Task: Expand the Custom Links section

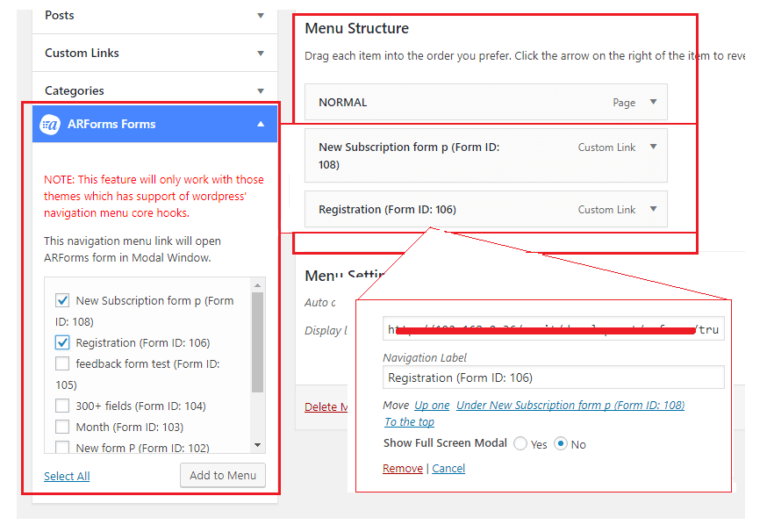Action: coord(260,54)
